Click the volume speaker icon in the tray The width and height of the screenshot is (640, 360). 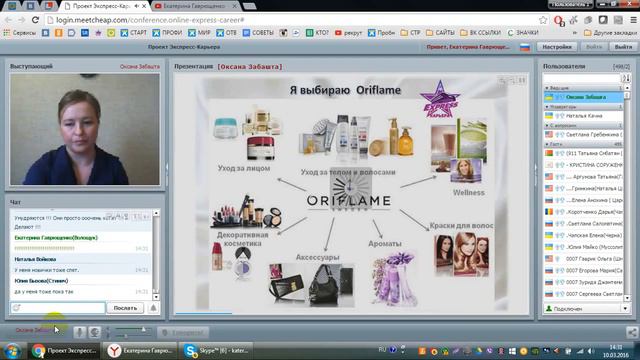(591, 351)
